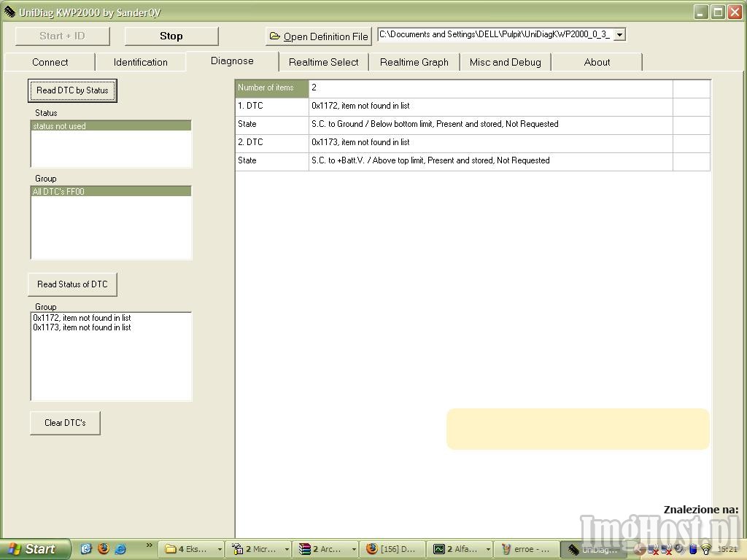Open the Realtime Graph tab

click(x=414, y=63)
